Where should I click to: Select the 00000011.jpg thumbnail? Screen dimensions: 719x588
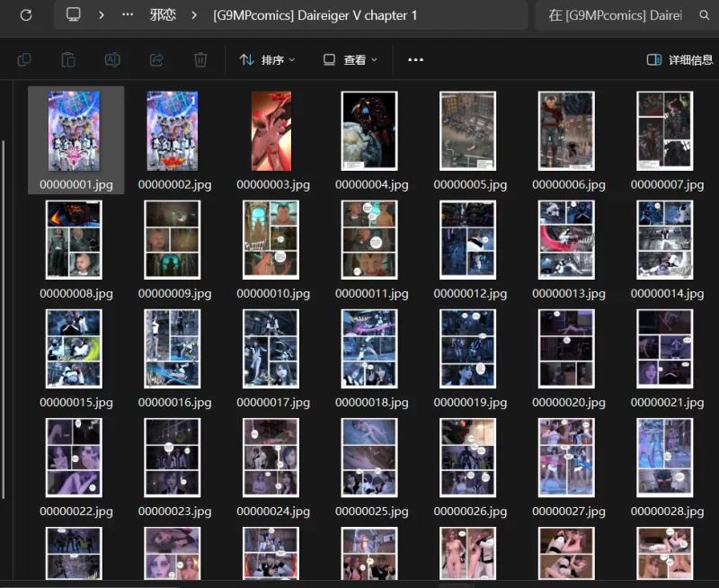pos(369,239)
